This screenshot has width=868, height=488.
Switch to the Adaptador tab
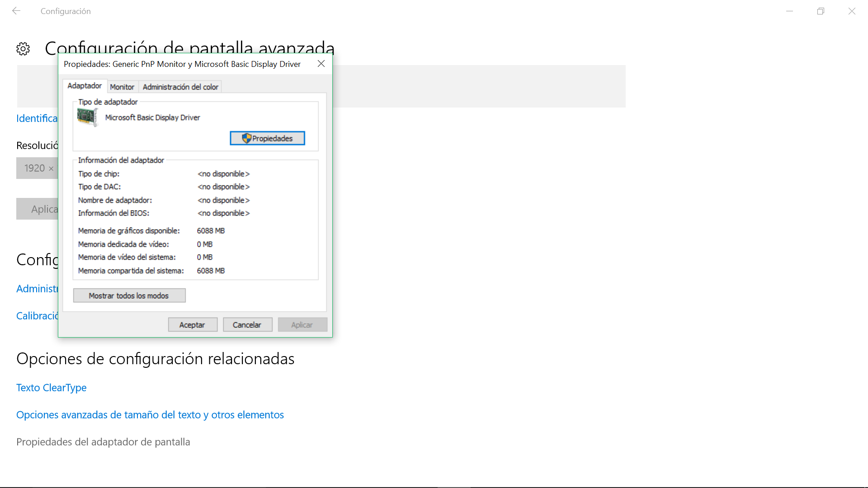pos(85,86)
